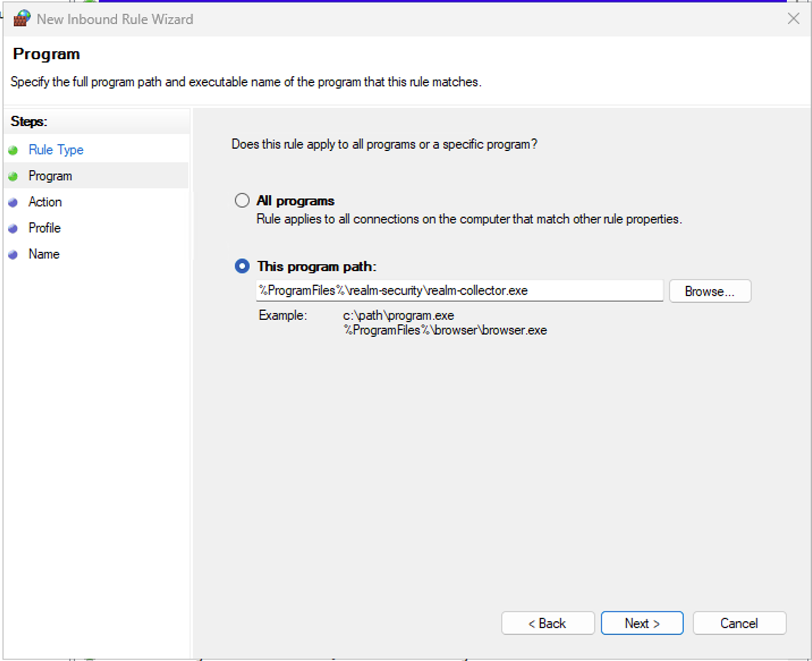812x661 pixels.
Task: Navigate to the Rule Type step
Action: coord(56,150)
